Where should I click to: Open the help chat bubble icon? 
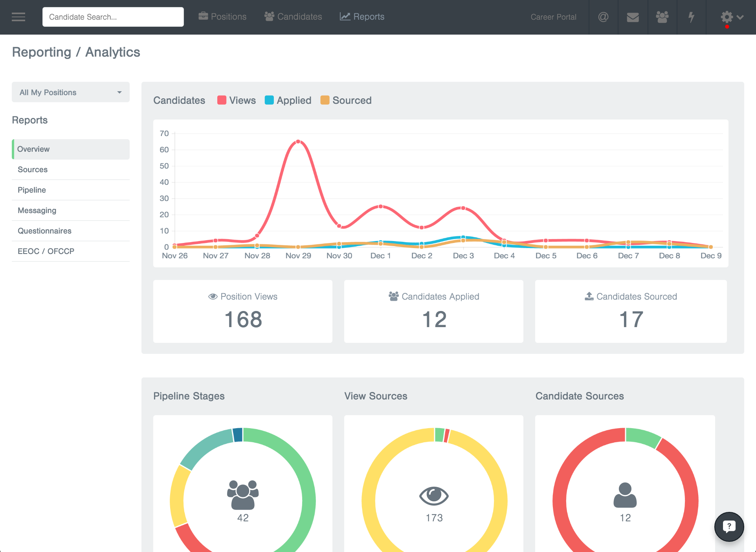coord(729,526)
